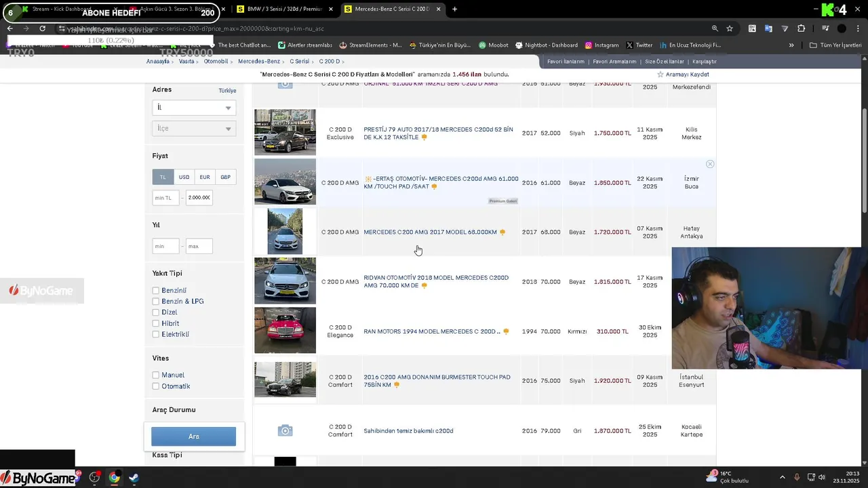Select USD currency option
This screenshot has height=488, width=868.
[x=184, y=177]
